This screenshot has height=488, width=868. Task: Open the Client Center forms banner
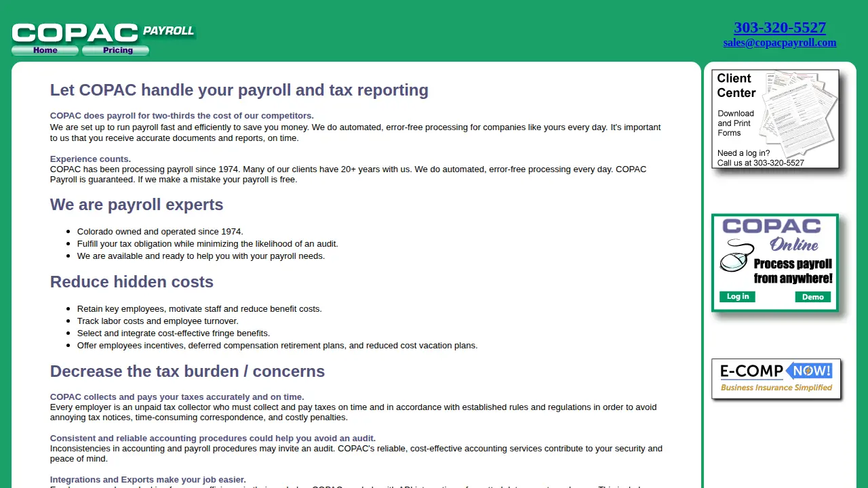coord(776,119)
